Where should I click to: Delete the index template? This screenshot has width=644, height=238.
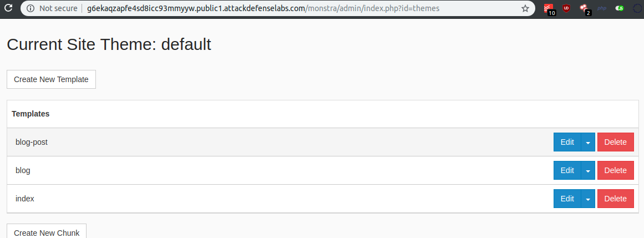click(615, 199)
